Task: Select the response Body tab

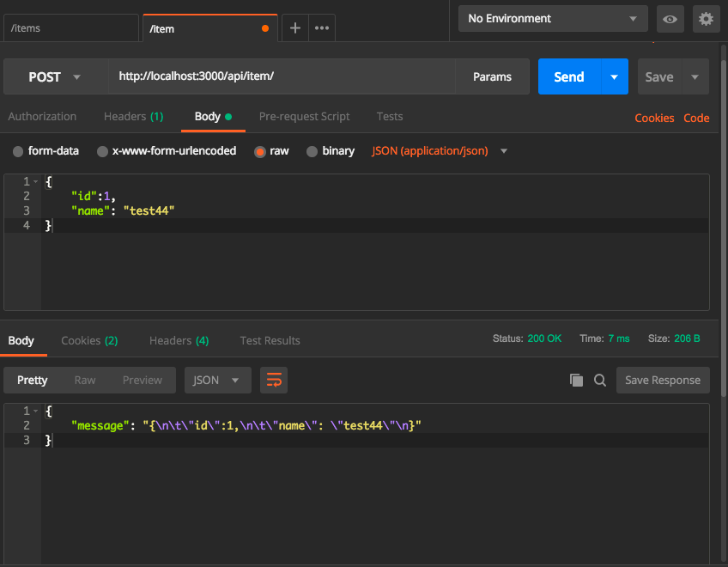Action: (21, 341)
